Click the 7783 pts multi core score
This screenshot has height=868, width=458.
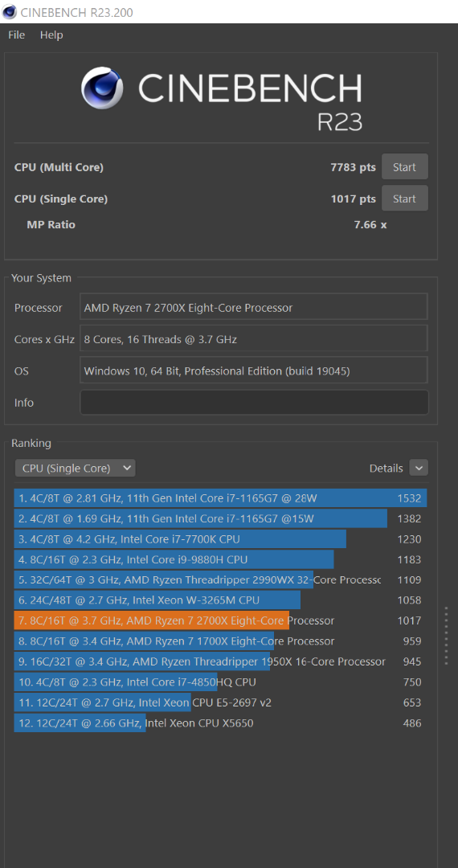353,167
